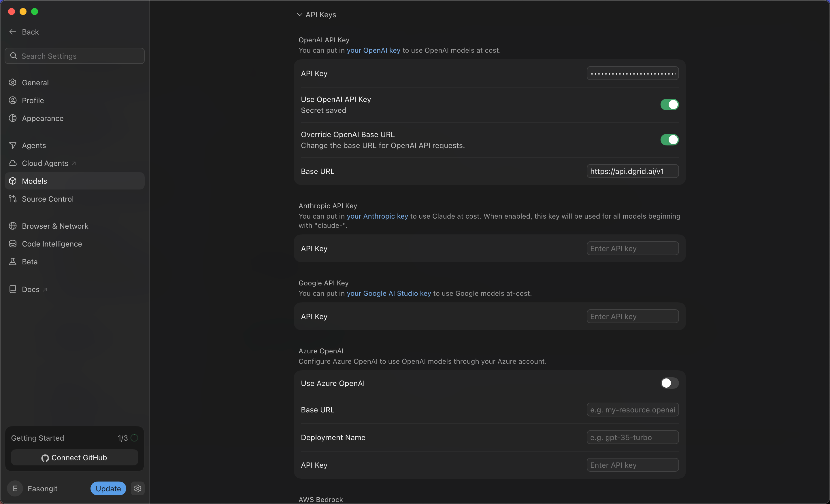Click the Azure Base URL input
Image resolution: width=830 pixels, height=504 pixels.
coord(633,410)
